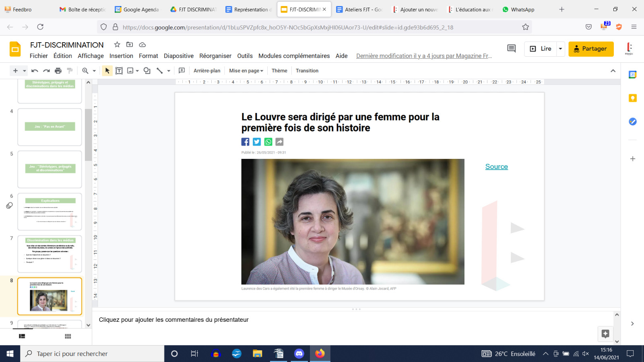Expand image insert dropdown arrow
Screen dimensions: 644x362
point(137,71)
